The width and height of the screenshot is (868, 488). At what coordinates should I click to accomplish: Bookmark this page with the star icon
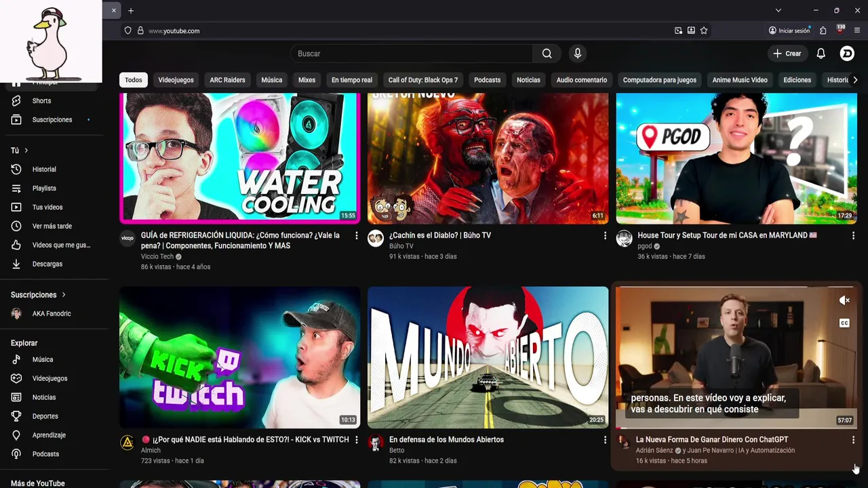[x=704, y=30]
